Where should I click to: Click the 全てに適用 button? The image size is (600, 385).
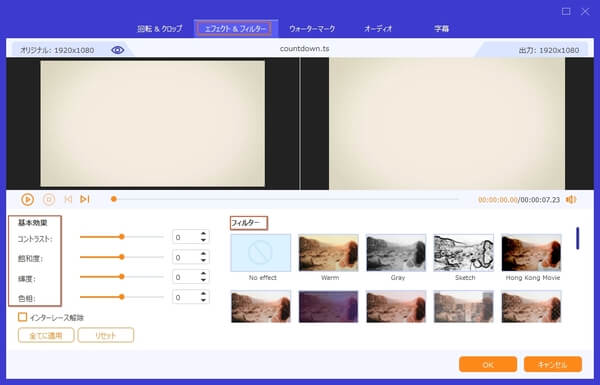click(x=46, y=335)
